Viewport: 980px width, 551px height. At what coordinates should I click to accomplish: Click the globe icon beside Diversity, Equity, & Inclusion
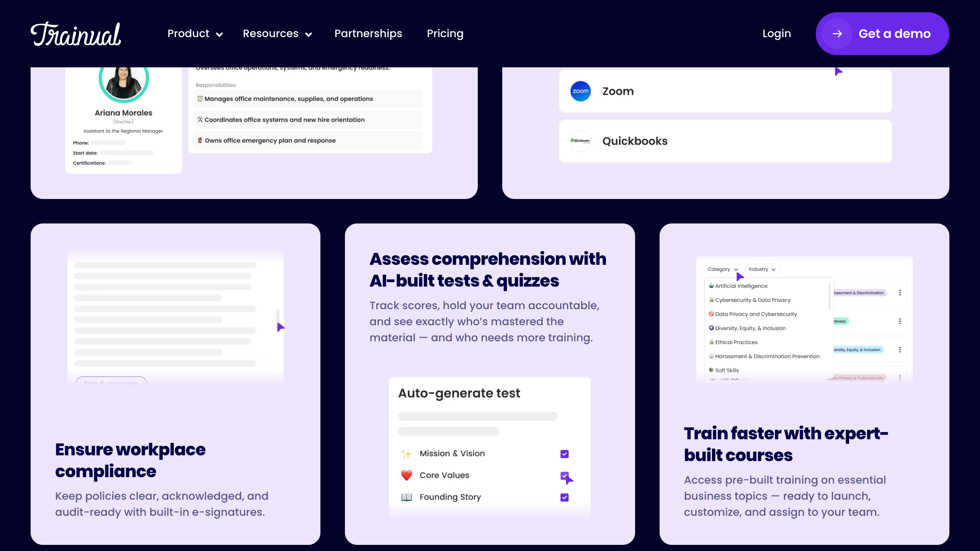click(x=711, y=328)
